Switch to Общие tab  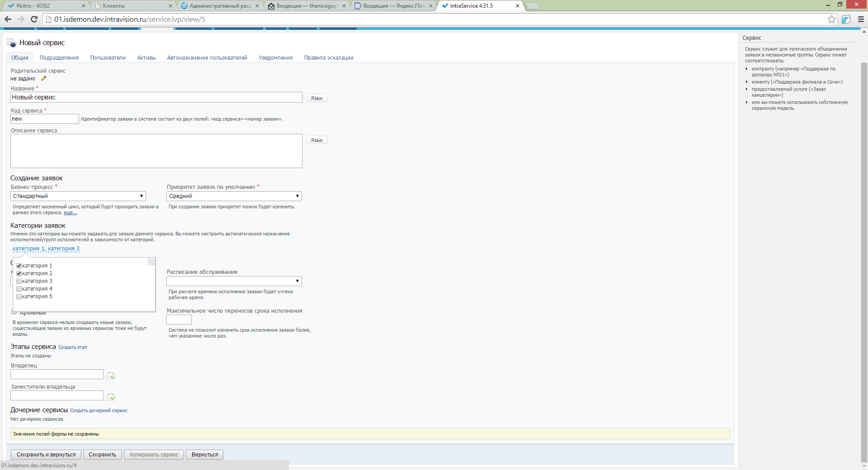click(20, 57)
